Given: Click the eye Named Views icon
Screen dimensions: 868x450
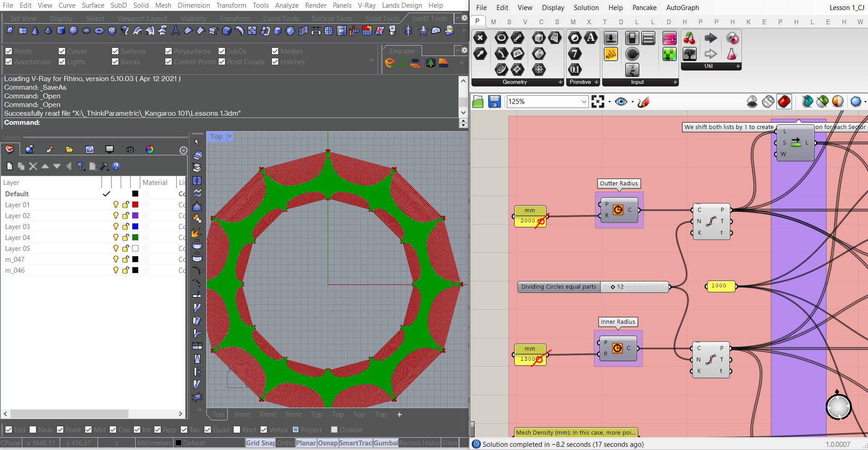Looking at the screenshot, I should click(x=621, y=102).
